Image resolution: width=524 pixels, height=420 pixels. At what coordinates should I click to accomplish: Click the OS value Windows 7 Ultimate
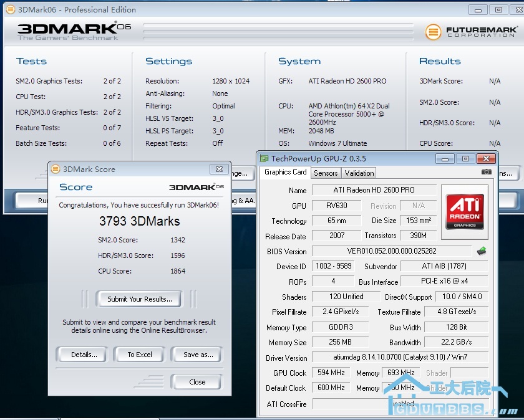click(337, 143)
